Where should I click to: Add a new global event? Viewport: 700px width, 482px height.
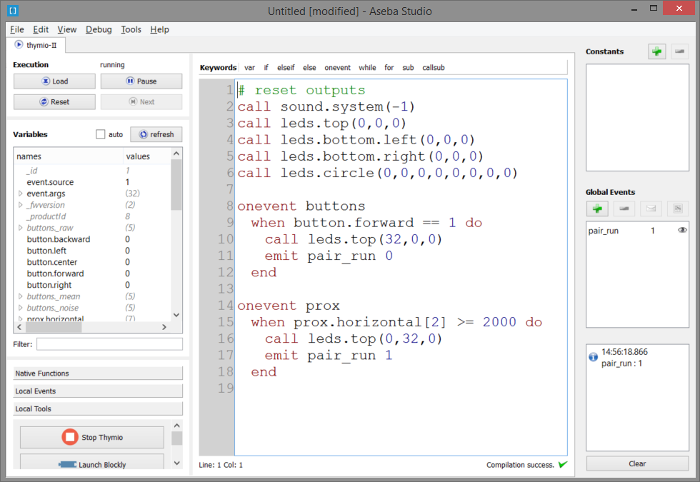[x=599, y=208]
